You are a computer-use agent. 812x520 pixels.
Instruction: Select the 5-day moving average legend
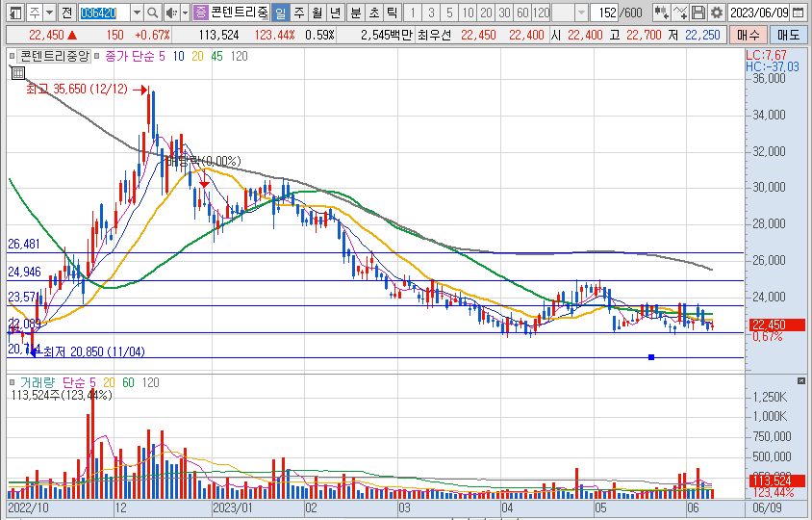(162, 56)
